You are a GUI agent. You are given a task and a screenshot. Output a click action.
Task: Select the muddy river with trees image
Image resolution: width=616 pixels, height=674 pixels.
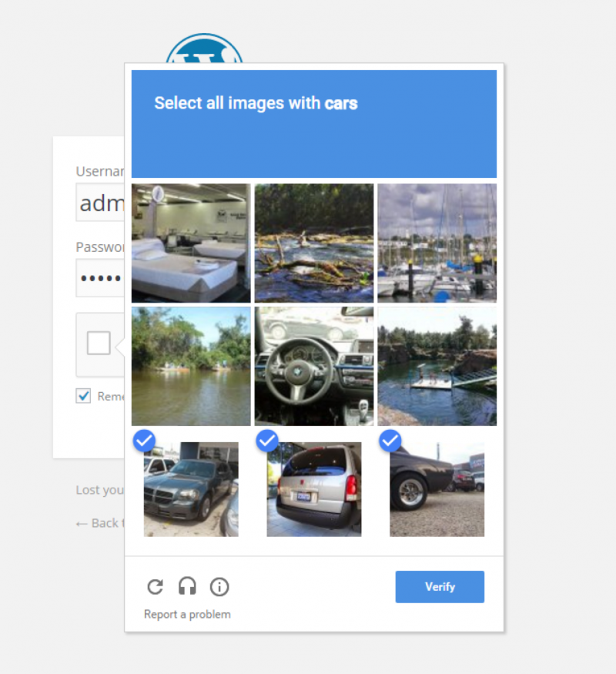pyautogui.click(x=191, y=366)
